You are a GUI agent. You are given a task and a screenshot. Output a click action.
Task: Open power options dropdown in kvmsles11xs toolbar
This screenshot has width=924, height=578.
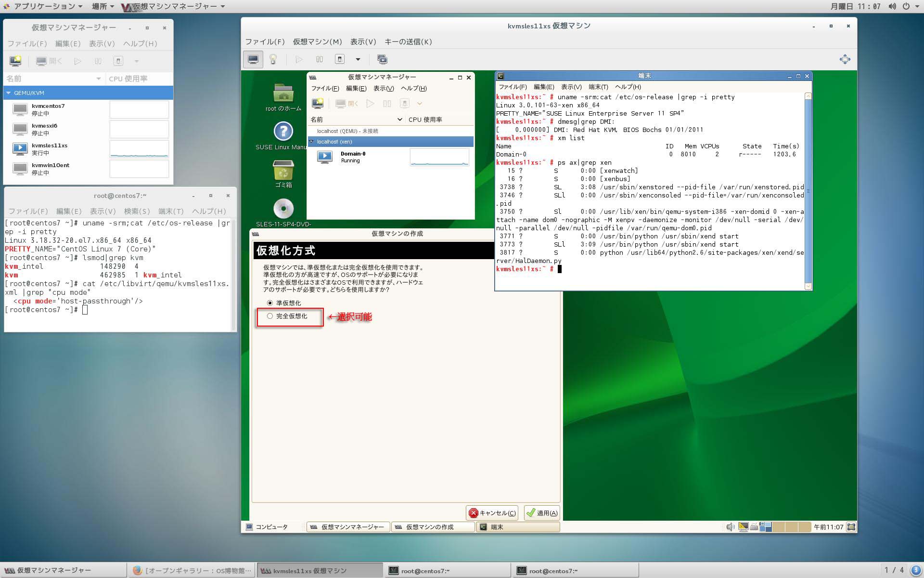coord(358,59)
